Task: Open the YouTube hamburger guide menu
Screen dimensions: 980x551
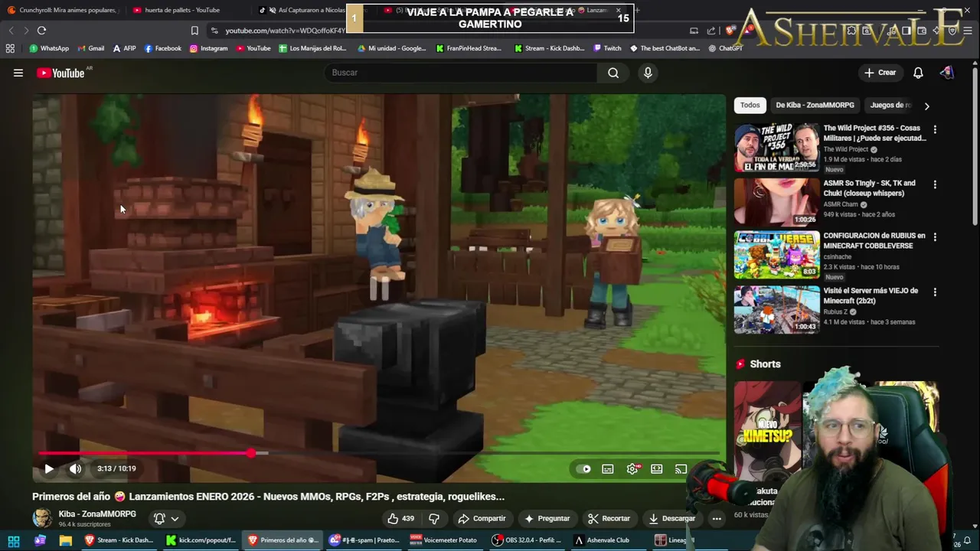Action: [18, 73]
